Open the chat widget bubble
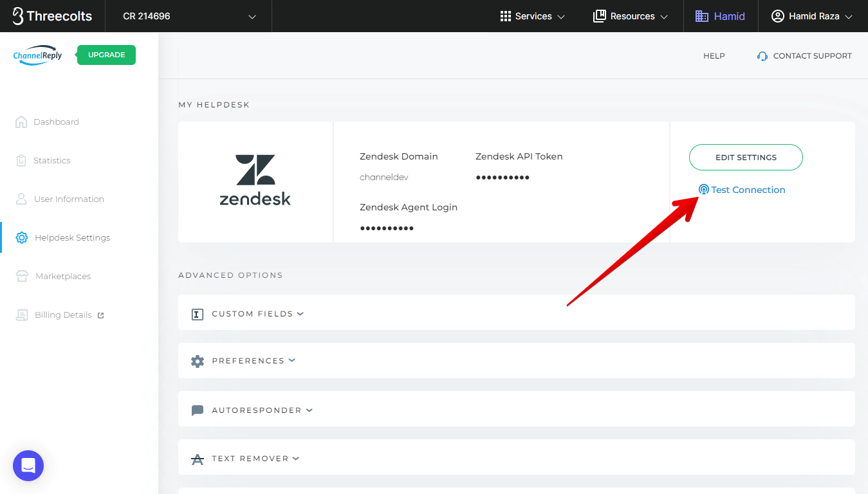Image resolution: width=868 pixels, height=494 pixels. 28,466
